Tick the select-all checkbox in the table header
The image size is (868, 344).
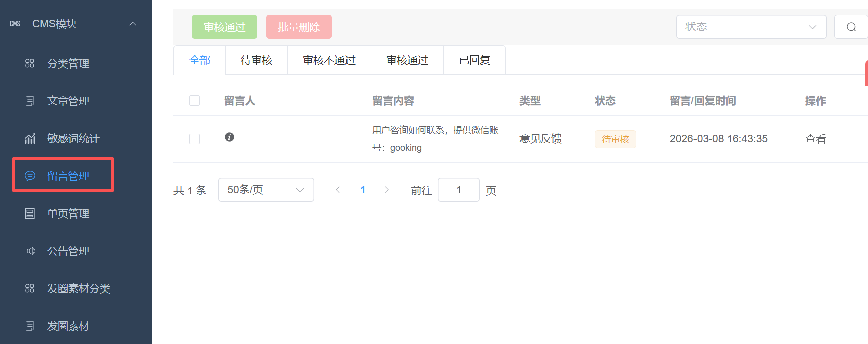(x=194, y=101)
